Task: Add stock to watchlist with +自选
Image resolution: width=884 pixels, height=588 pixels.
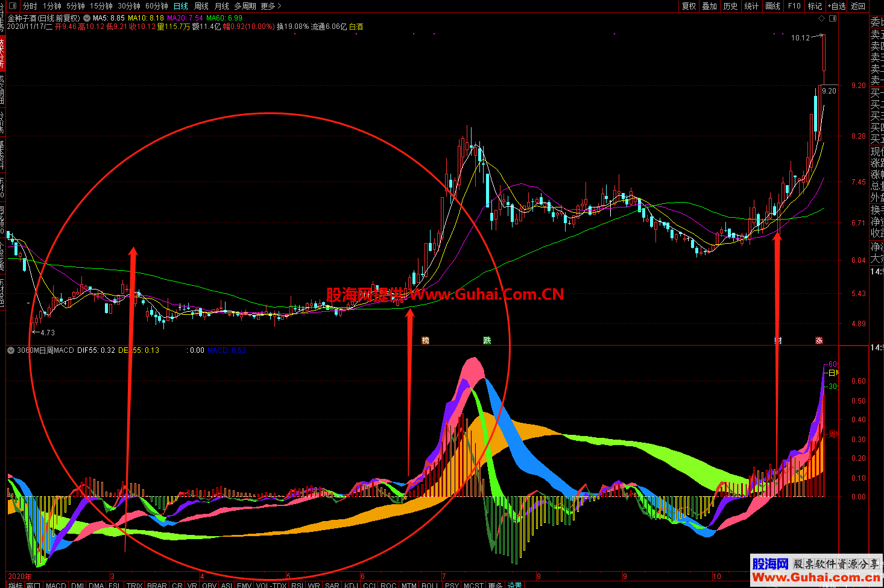Action: tap(836, 6)
